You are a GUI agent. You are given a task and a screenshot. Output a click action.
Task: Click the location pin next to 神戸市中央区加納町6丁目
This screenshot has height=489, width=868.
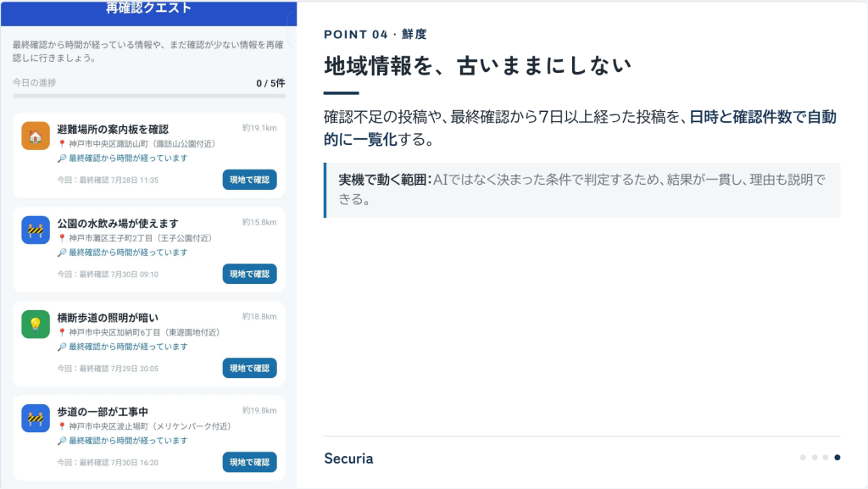62,332
